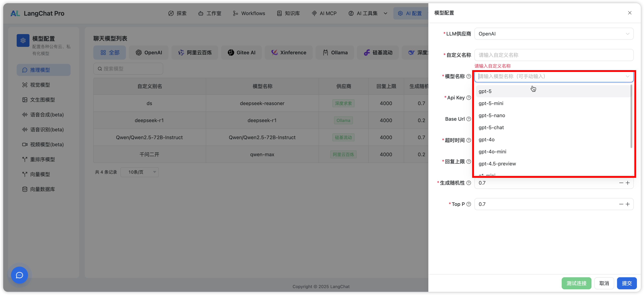Viewport: 644px width, 295px height.
Task: Click the help icon next to Api Key
Action: [469, 98]
